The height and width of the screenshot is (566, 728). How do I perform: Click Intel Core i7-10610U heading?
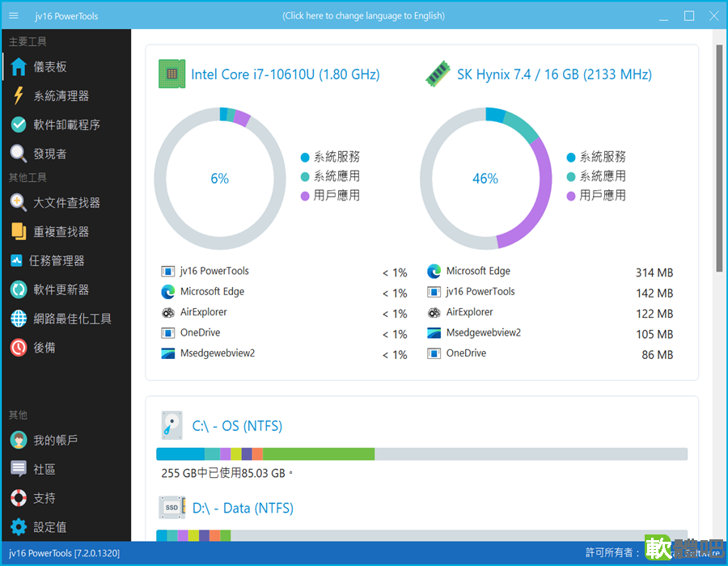[286, 74]
